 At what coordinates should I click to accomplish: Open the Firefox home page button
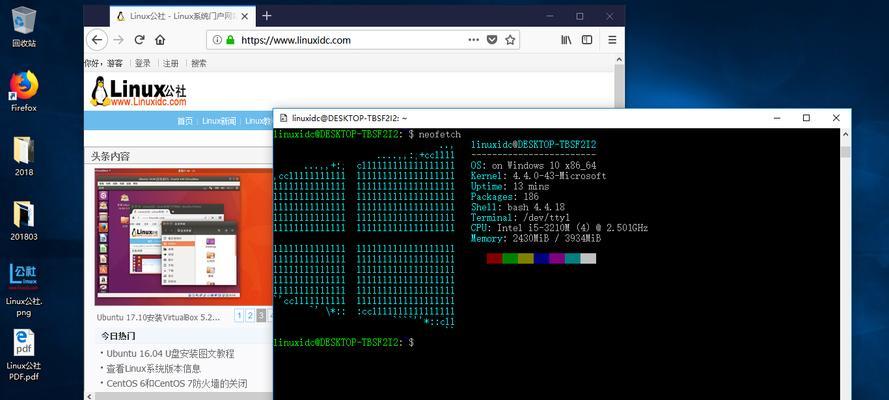[160, 40]
